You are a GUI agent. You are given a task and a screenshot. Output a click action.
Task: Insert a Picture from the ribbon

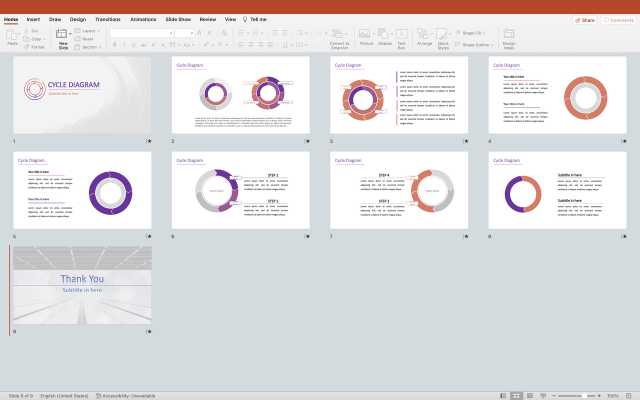[x=366, y=36]
